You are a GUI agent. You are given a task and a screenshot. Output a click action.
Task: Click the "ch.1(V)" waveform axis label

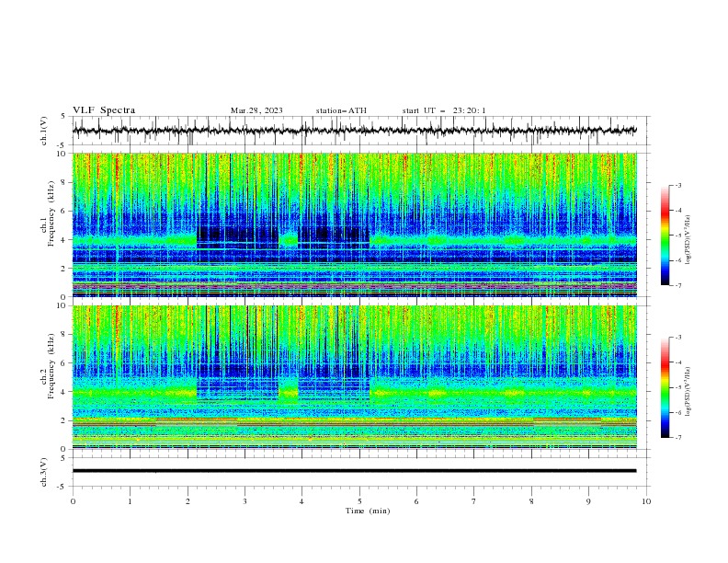tap(44, 131)
